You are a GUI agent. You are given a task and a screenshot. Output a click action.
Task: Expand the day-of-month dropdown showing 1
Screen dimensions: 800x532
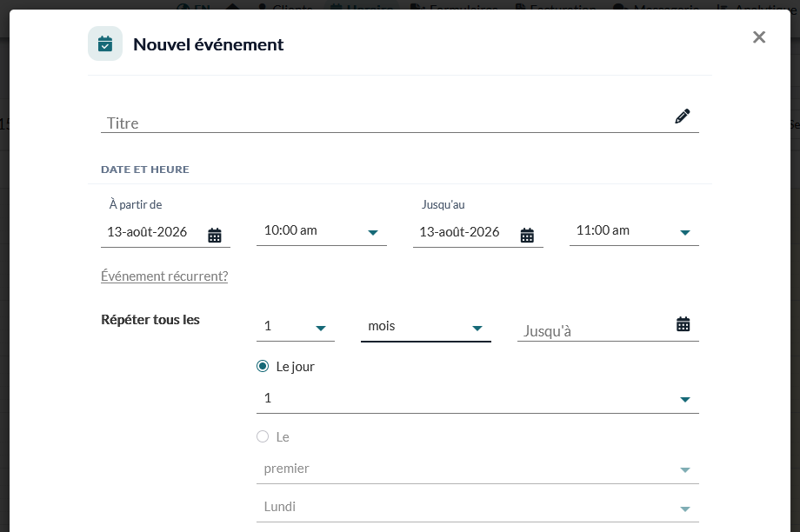coord(477,399)
